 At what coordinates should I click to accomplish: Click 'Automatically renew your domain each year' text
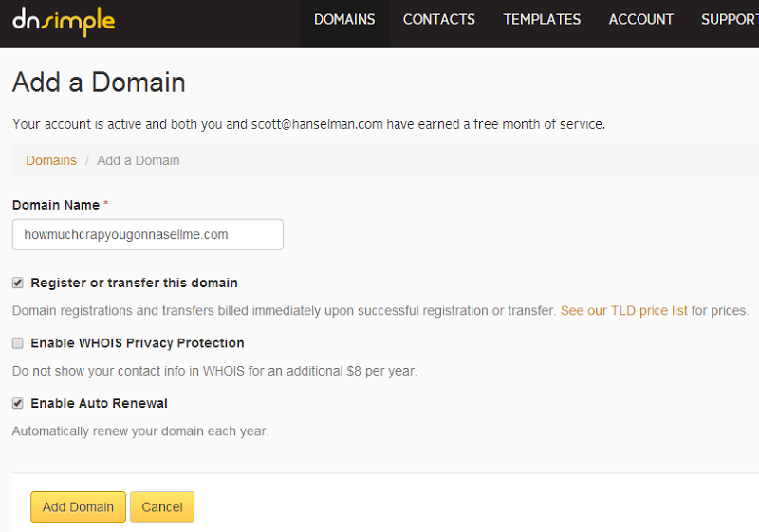coord(140,431)
